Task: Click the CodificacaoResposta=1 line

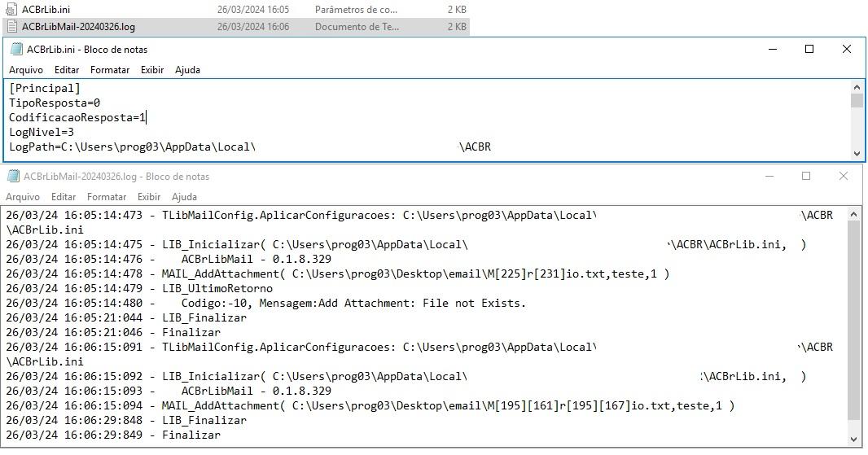Action: pyautogui.click(x=77, y=117)
